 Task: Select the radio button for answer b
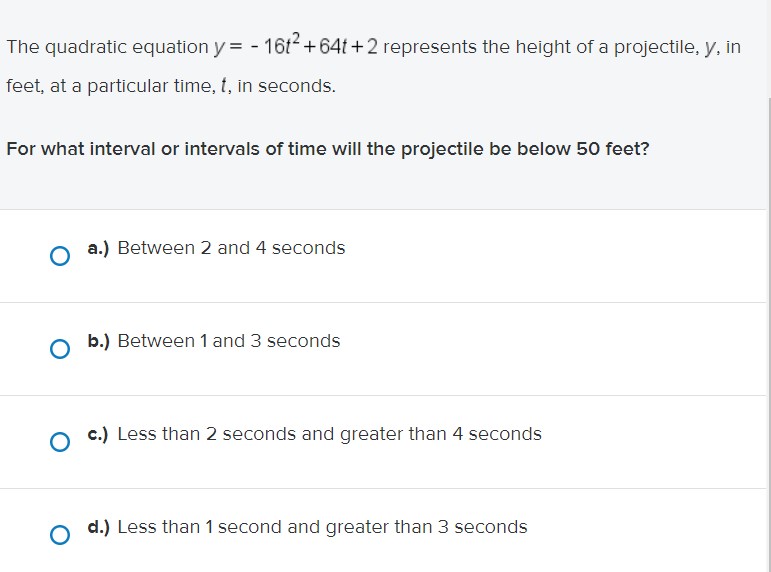tap(59, 349)
